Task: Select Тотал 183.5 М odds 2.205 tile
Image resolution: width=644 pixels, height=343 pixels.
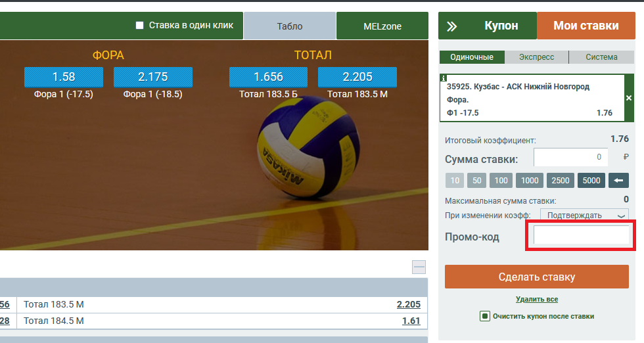Action: (x=357, y=77)
